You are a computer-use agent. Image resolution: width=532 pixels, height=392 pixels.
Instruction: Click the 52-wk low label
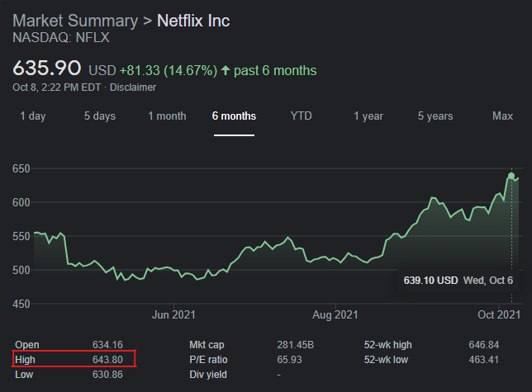point(386,360)
